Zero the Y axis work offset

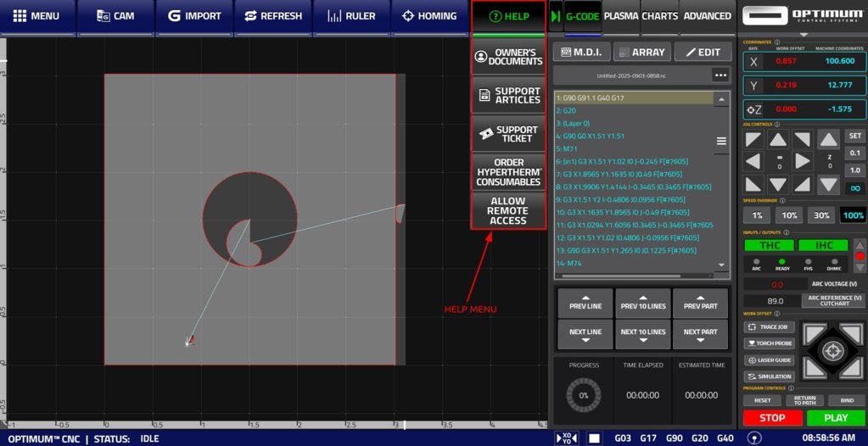pos(754,86)
